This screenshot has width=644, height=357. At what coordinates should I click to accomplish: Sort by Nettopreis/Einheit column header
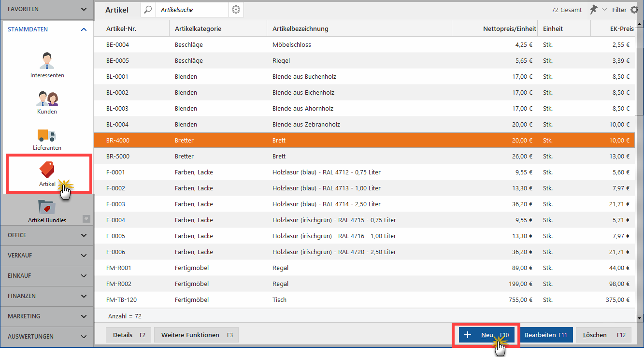[x=494, y=29]
